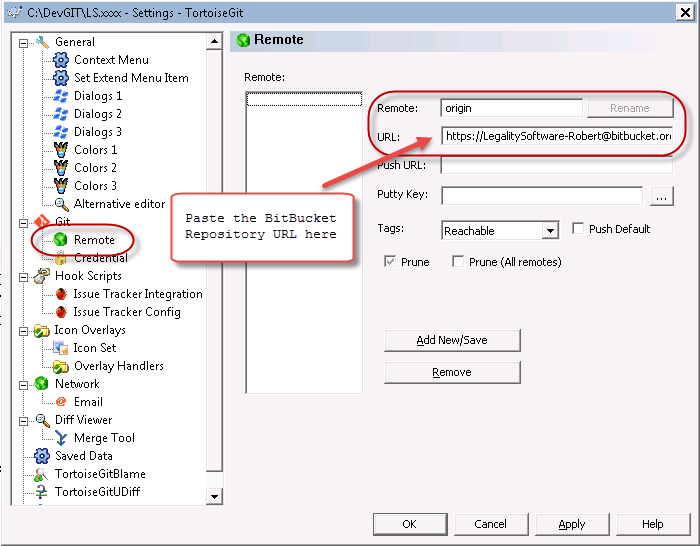Collapse the Diff Viewer tree node

[23, 421]
